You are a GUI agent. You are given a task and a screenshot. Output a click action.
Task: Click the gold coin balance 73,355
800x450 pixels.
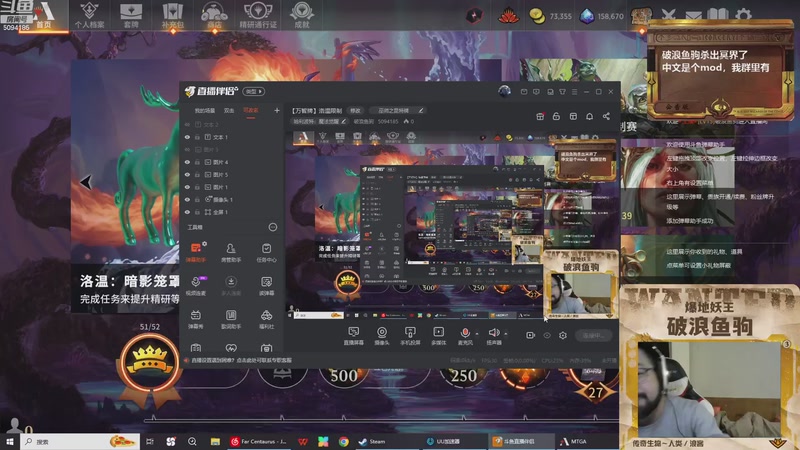tap(550, 16)
